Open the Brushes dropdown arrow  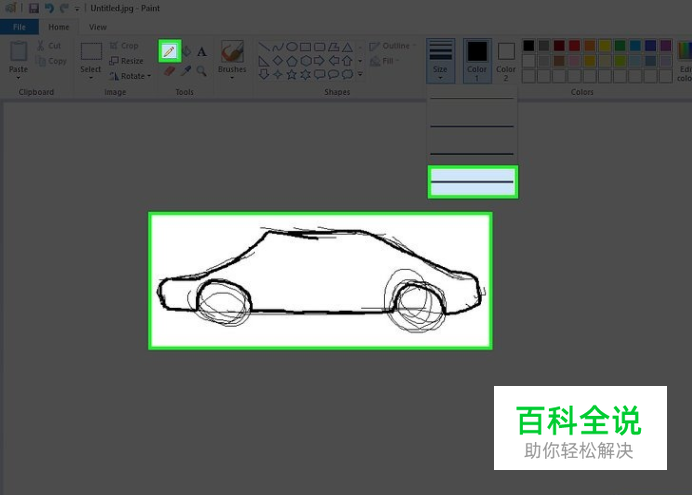[232, 78]
